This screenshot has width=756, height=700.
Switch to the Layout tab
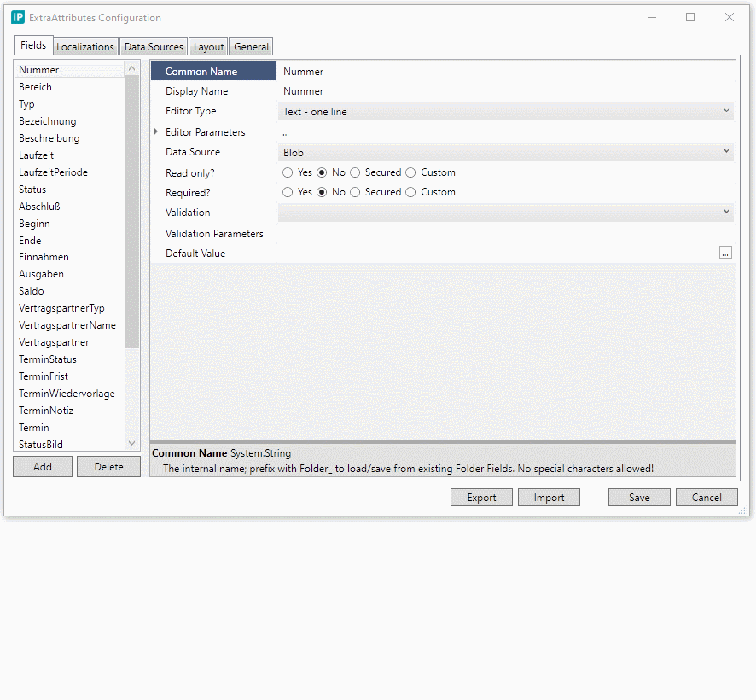pos(208,47)
